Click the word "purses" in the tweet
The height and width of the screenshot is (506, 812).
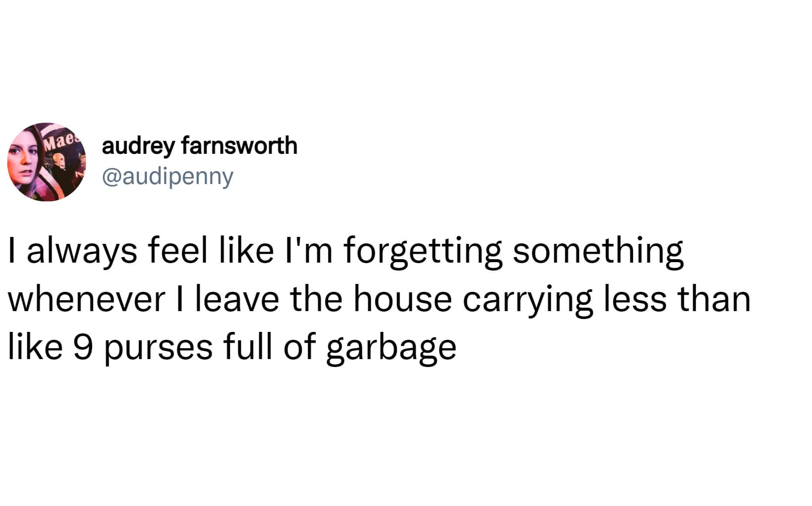[x=159, y=348]
